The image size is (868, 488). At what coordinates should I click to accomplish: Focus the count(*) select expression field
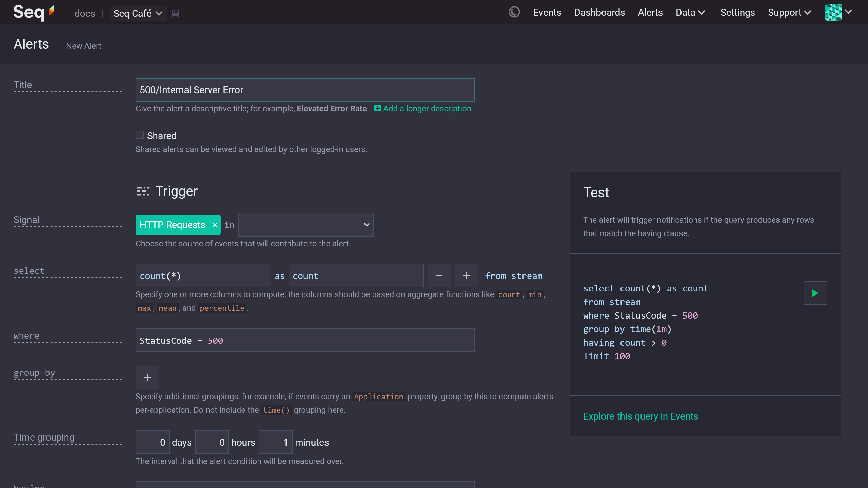click(203, 276)
